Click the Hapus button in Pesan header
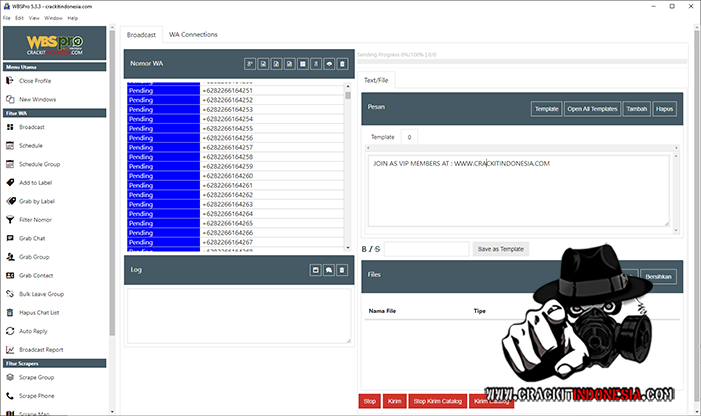701x416 pixels. tap(664, 109)
